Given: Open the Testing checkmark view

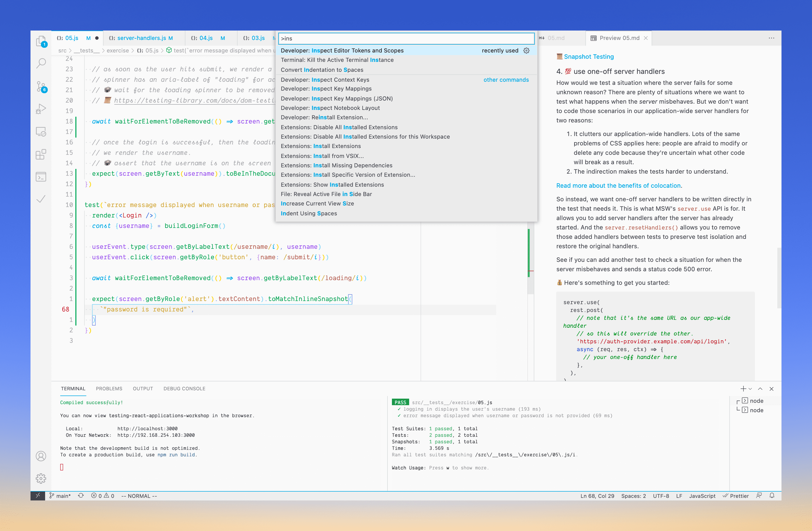Looking at the screenshot, I should (41, 199).
